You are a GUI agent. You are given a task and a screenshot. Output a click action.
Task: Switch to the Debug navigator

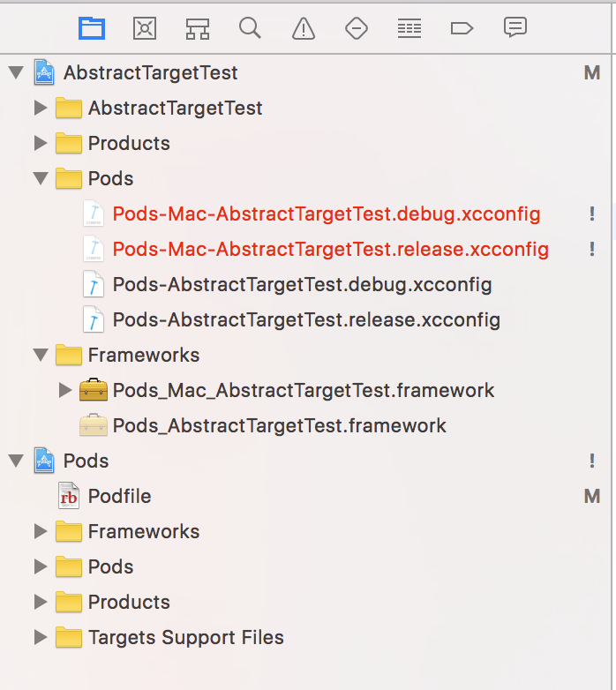pyautogui.click(x=409, y=28)
